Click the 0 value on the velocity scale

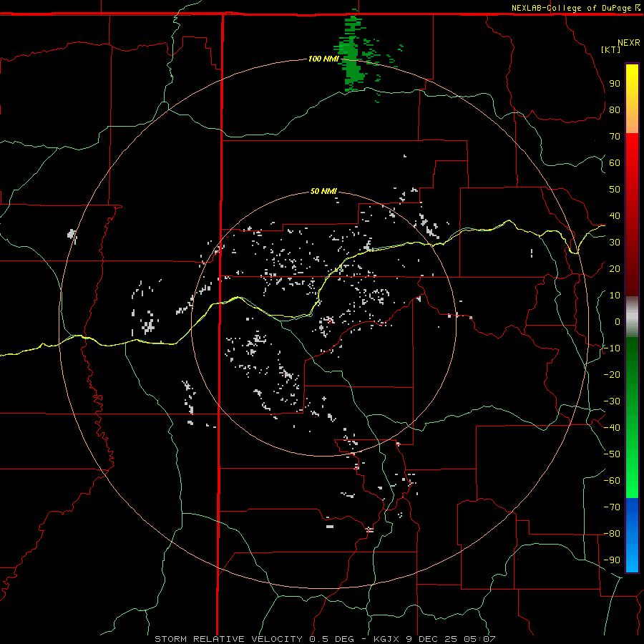tap(618, 321)
